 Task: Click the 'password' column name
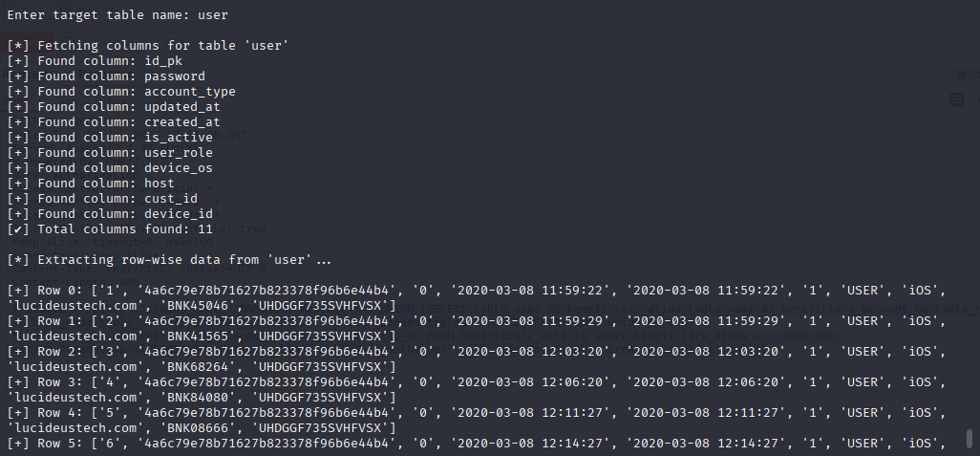[x=175, y=76]
